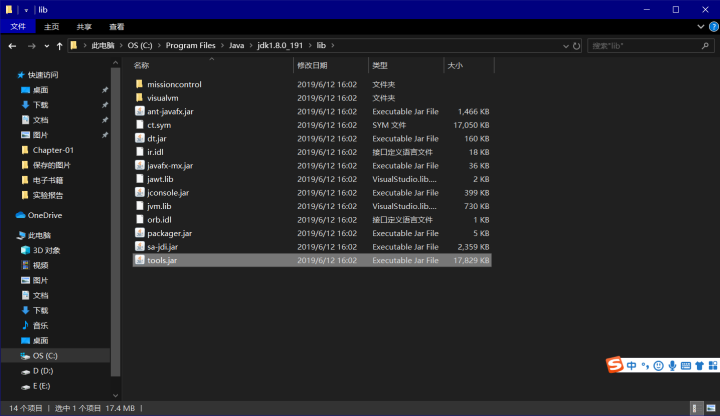Open E (E:) drive in sidebar

coord(41,386)
